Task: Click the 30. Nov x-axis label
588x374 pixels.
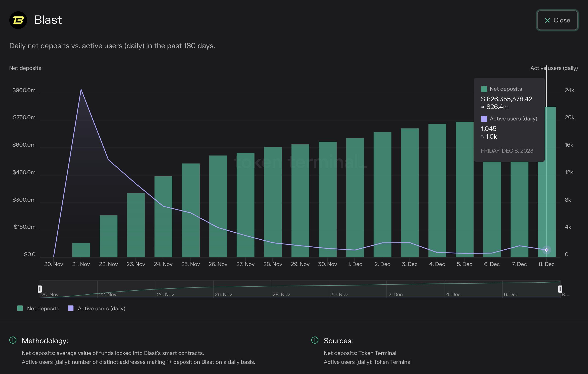Action: [x=328, y=264]
